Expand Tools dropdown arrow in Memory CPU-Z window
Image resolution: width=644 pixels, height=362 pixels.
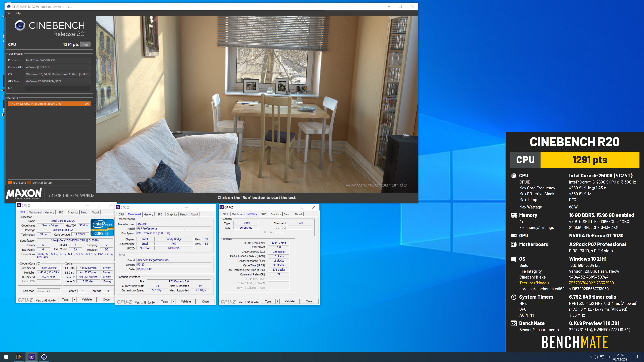277,301
